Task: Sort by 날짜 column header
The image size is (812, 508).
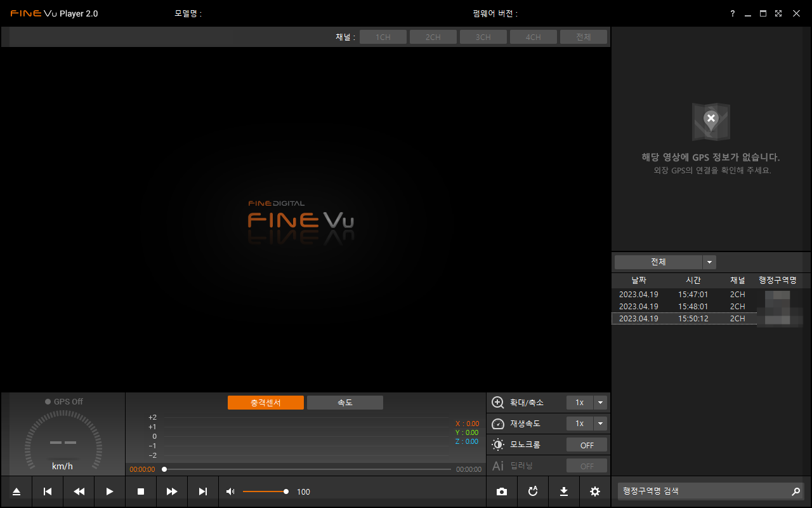Action: [639, 280]
